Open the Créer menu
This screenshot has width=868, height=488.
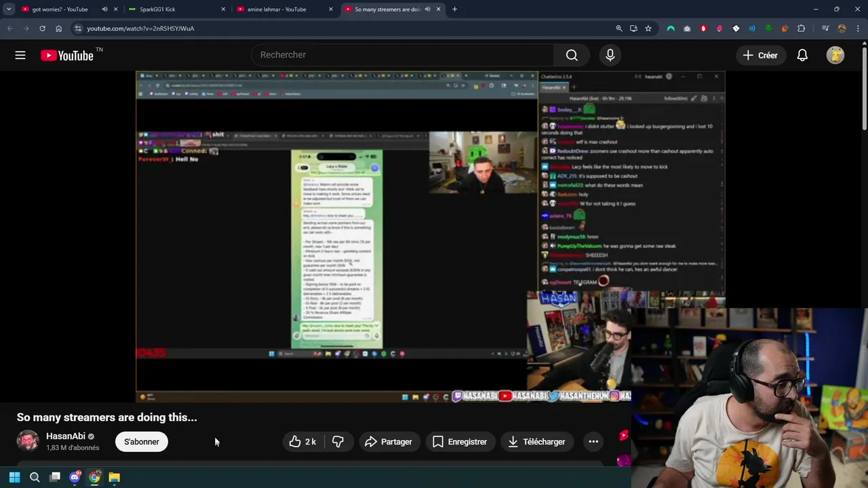point(760,56)
